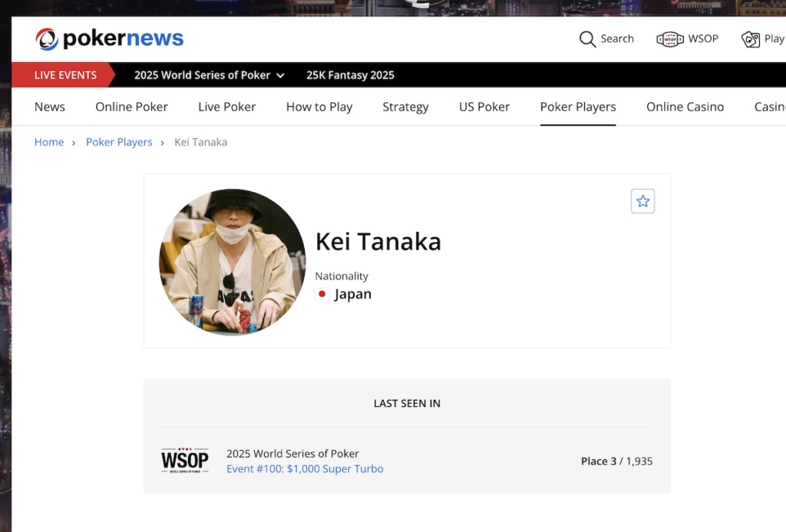Select the Poker Players nav item
The image size is (786, 532).
point(578,107)
